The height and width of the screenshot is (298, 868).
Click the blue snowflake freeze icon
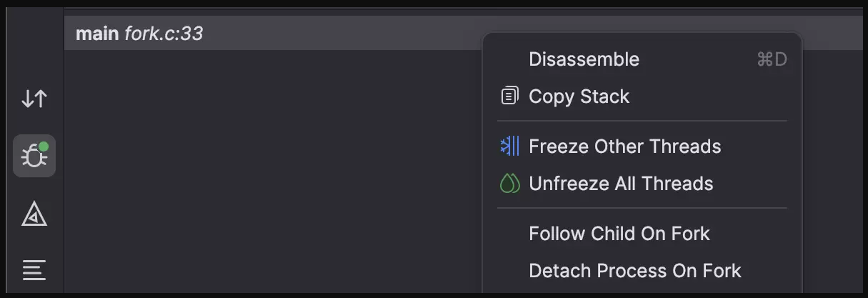[x=509, y=146]
